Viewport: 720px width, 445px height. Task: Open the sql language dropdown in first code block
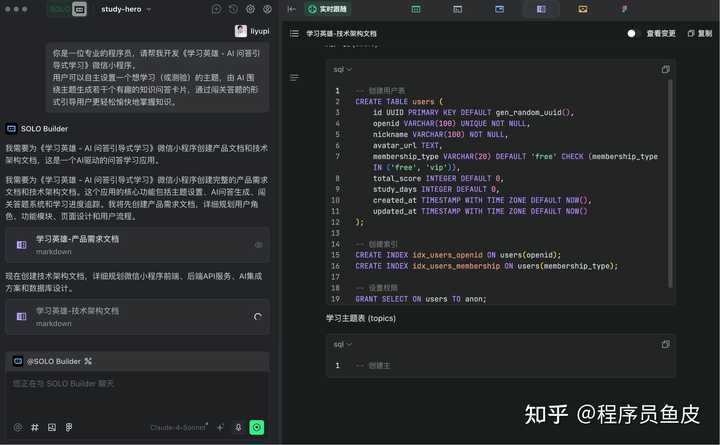click(x=343, y=69)
